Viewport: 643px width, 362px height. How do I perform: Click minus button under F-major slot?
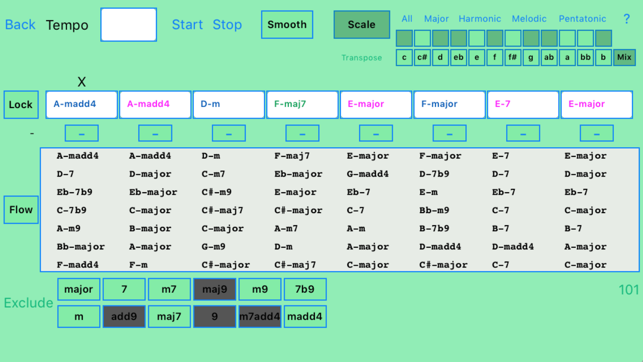tap(449, 133)
